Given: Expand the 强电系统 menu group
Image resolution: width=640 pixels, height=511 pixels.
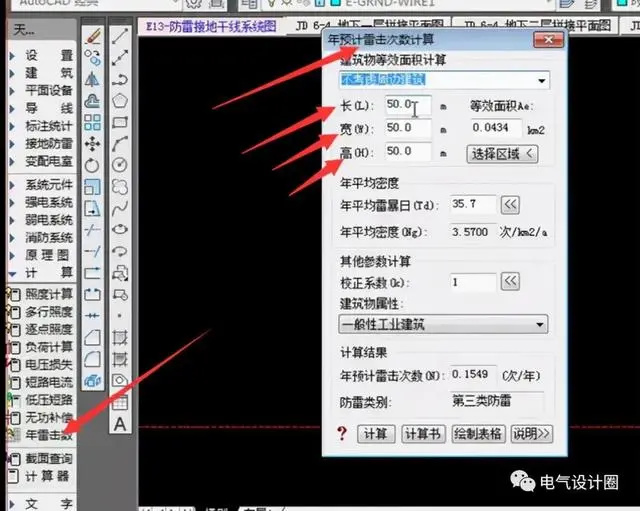Looking at the screenshot, I should coord(40,203).
